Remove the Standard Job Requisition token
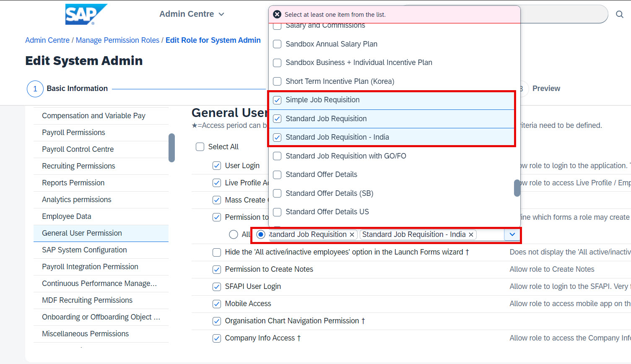Viewport: 631px width, 364px height. pos(352,234)
